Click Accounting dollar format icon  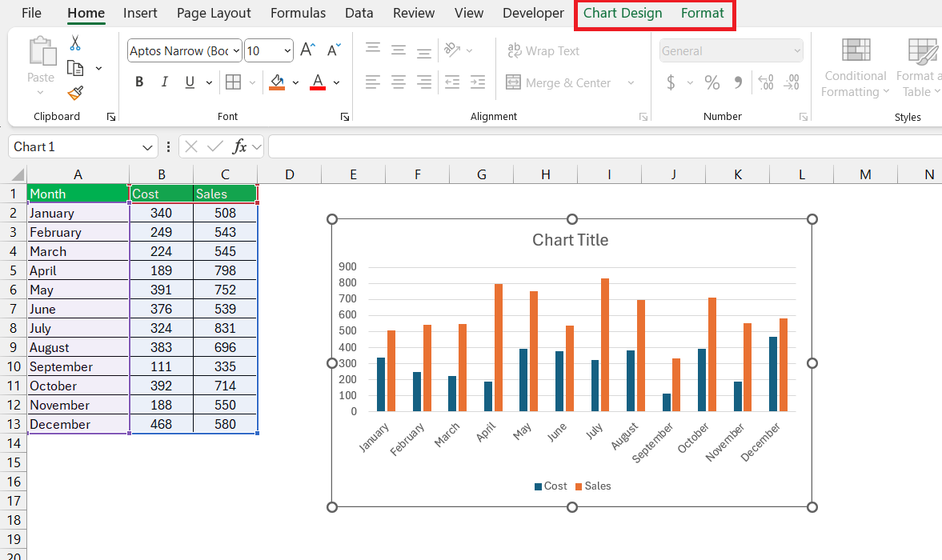pyautogui.click(x=671, y=82)
